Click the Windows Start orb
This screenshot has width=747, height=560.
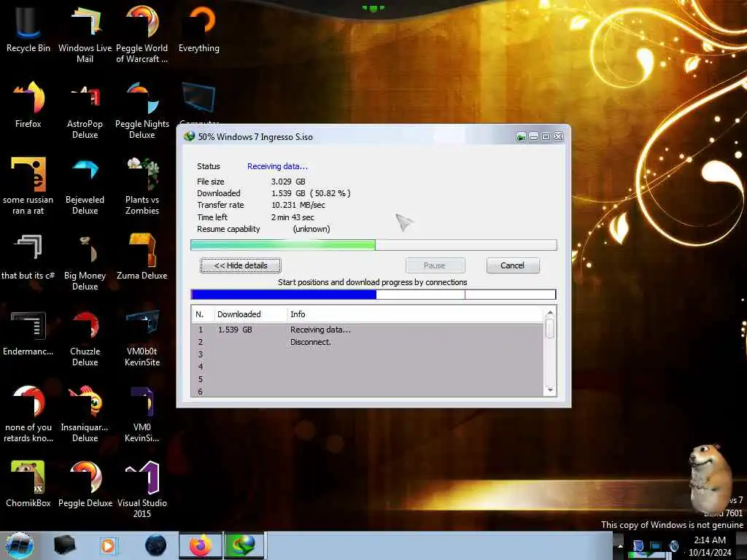(20, 545)
